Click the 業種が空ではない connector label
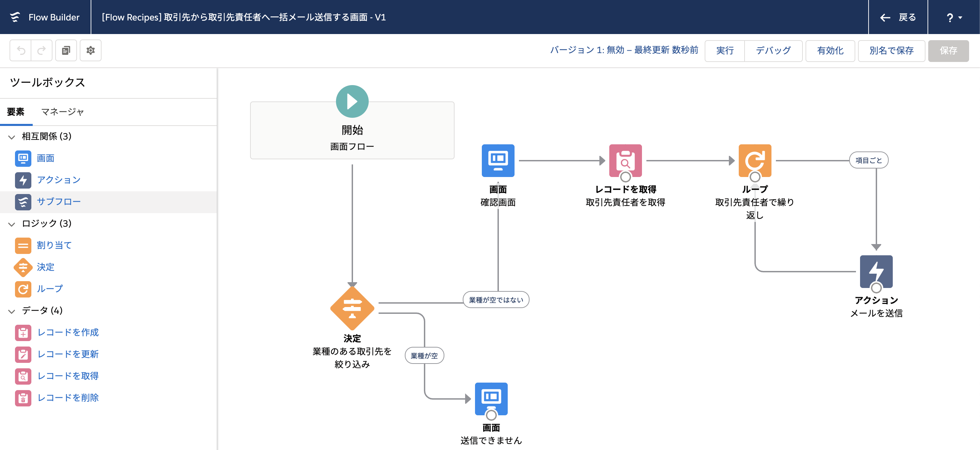 496,300
